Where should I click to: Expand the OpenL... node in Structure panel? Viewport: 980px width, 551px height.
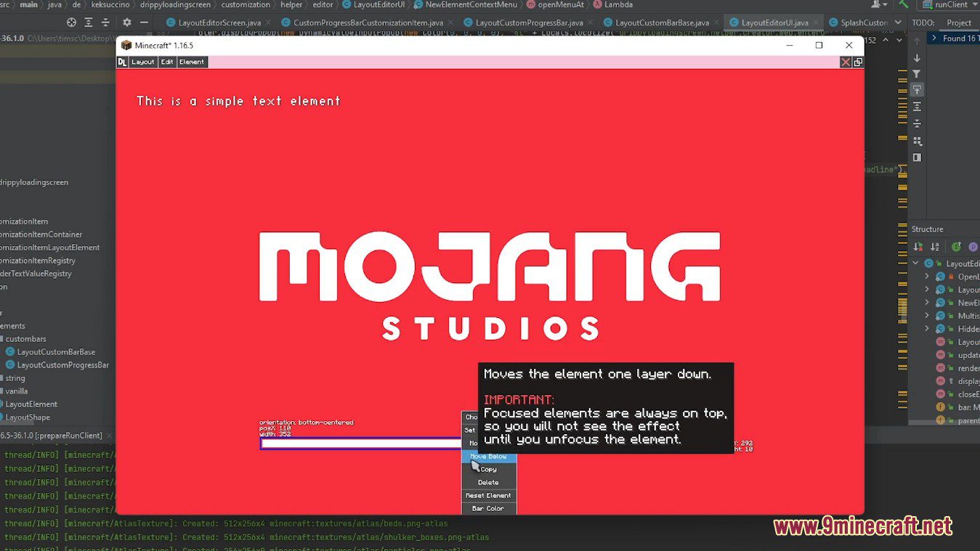[927, 277]
